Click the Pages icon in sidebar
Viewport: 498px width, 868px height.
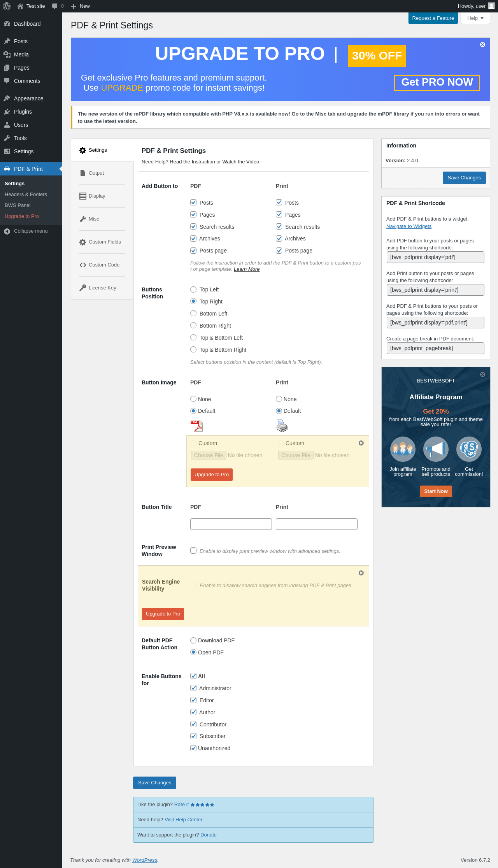7,68
